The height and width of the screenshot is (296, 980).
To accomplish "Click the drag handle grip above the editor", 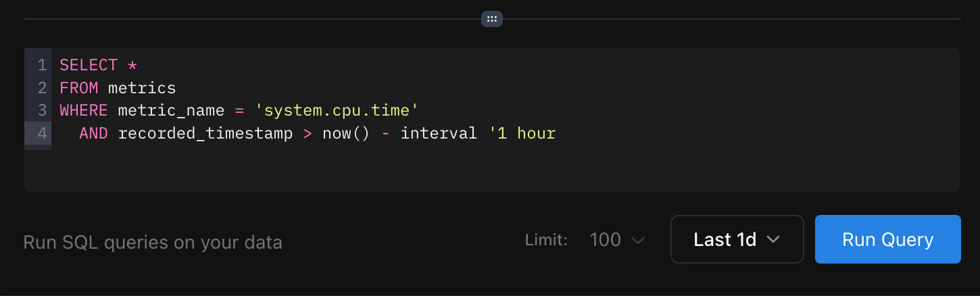I will pos(491,19).
